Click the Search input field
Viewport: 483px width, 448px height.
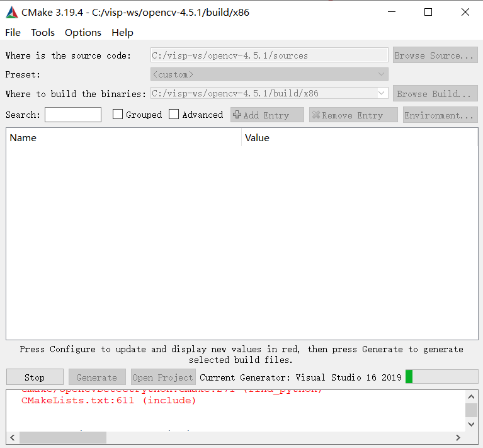pos(73,115)
